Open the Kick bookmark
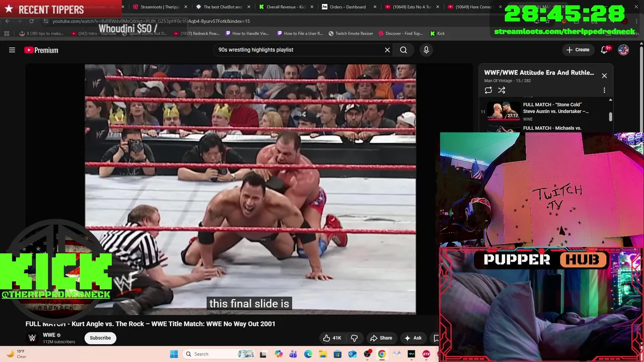This screenshot has width=644, height=362. [437, 34]
